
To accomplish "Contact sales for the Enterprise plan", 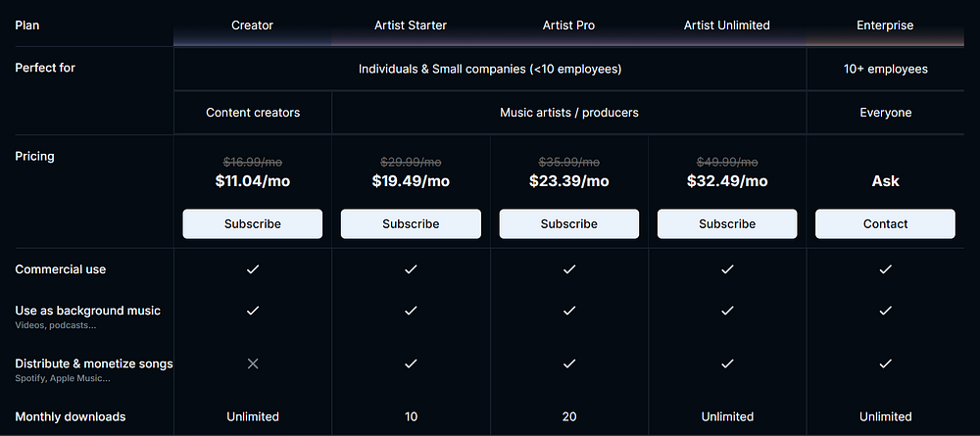I will (885, 223).
